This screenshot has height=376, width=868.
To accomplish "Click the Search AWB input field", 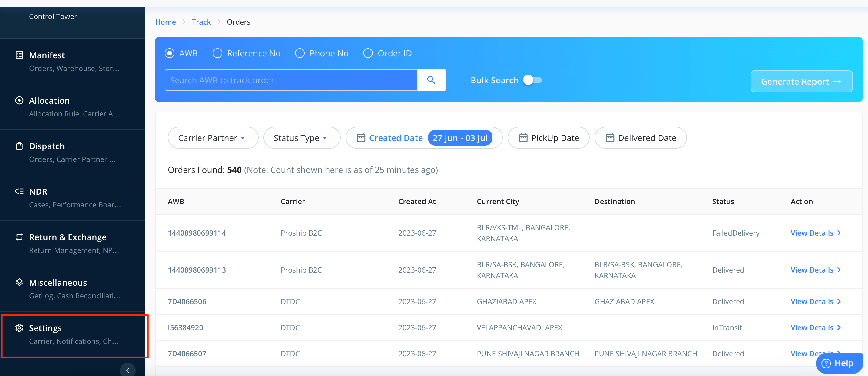I will (x=290, y=80).
